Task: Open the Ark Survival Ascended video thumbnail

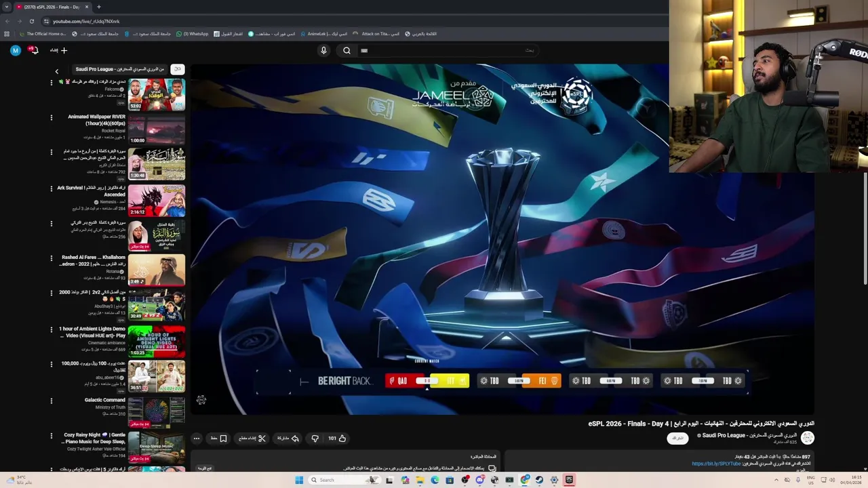Action: 157,200
